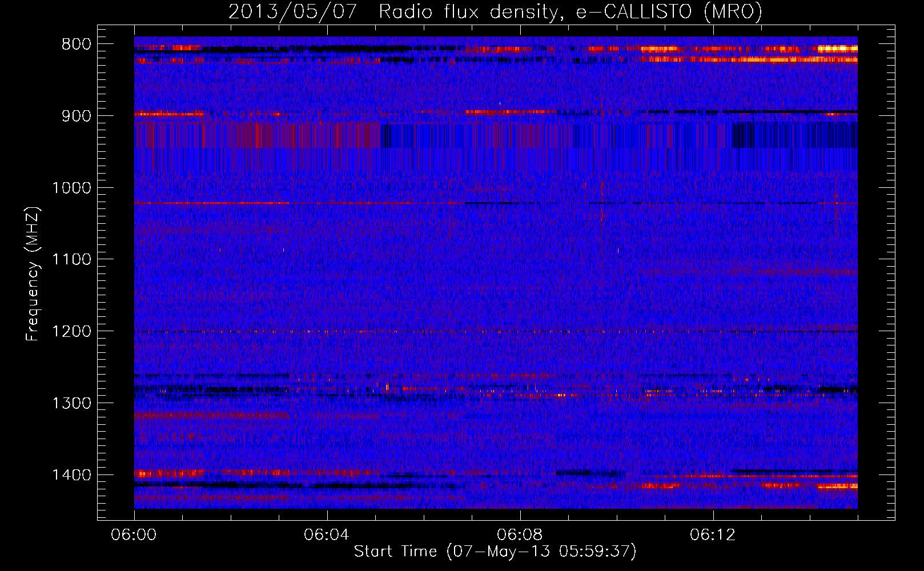Click the Frequency (MHZ) axis title
Viewport: 924px width, 571px height.
[x=33, y=274]
